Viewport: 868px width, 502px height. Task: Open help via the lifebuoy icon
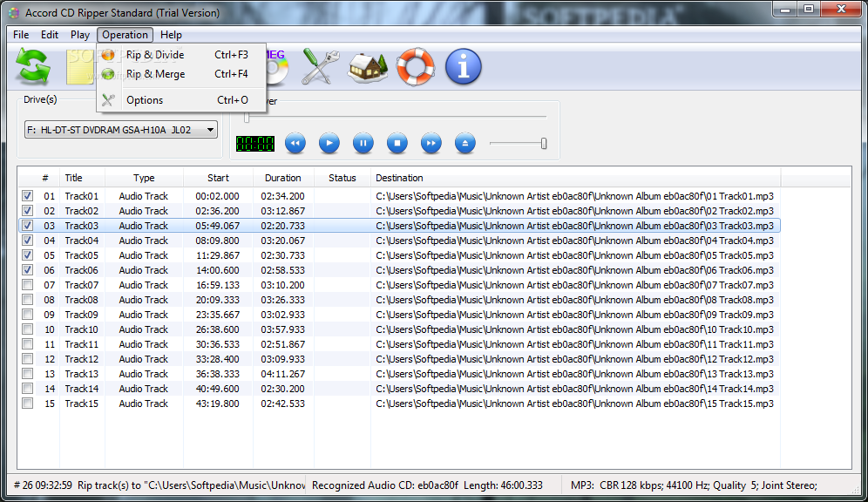click(415, 66)
